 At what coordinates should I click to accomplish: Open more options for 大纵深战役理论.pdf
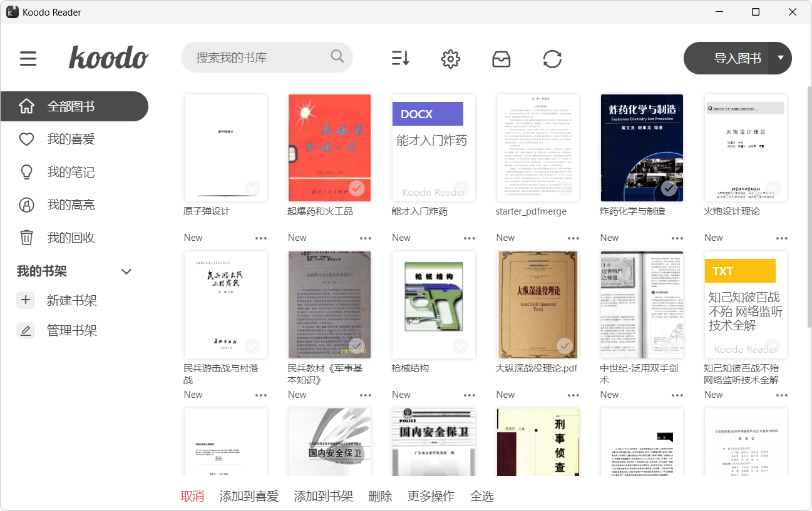(573, 395)
